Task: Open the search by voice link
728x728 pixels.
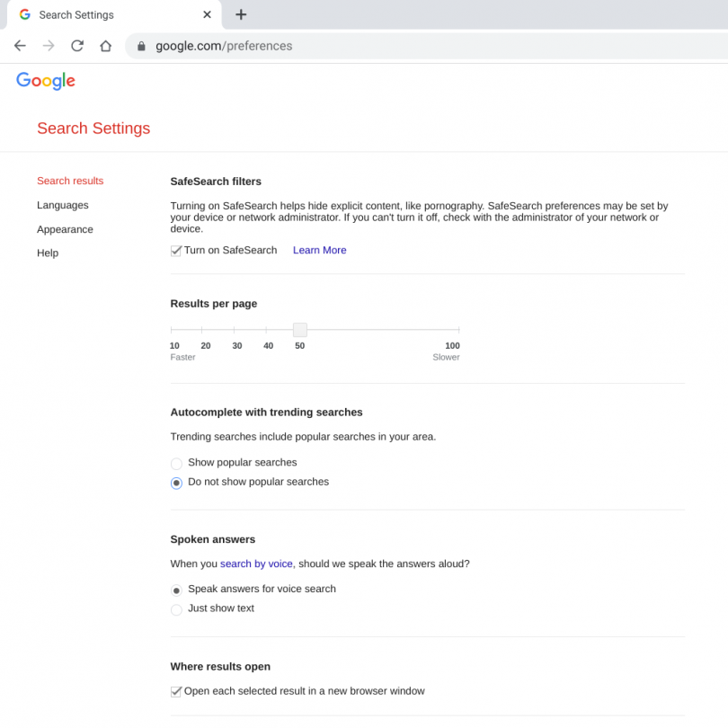Action: coord(254,564)
